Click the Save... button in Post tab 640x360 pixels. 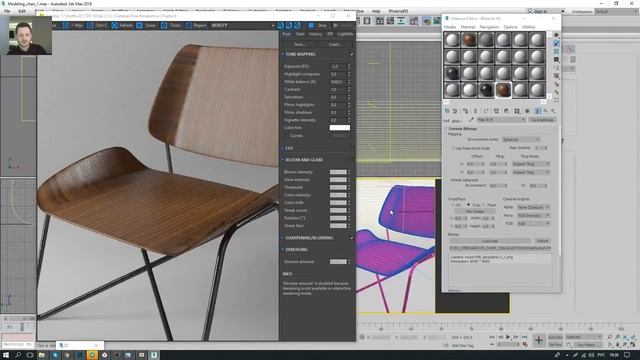(x=299, y=44)
